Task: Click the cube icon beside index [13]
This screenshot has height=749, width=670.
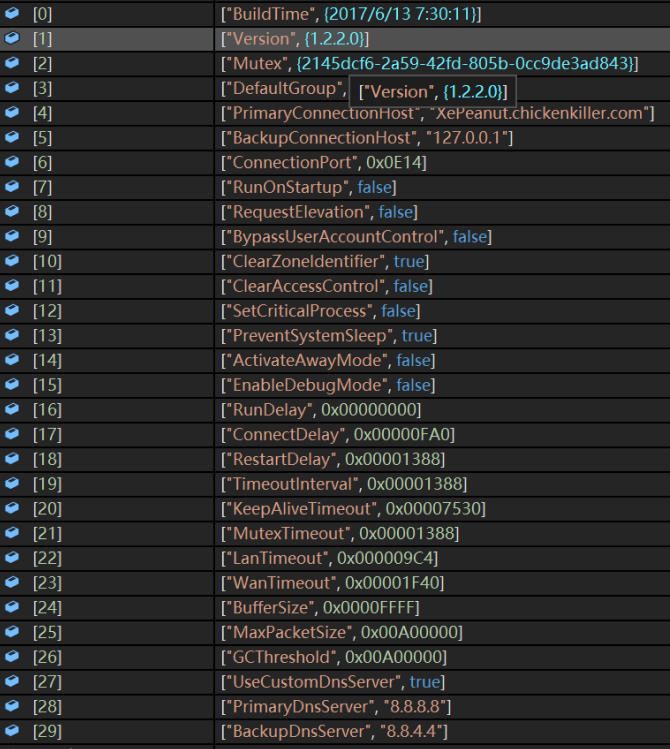Action: click(x=12, y=335)
